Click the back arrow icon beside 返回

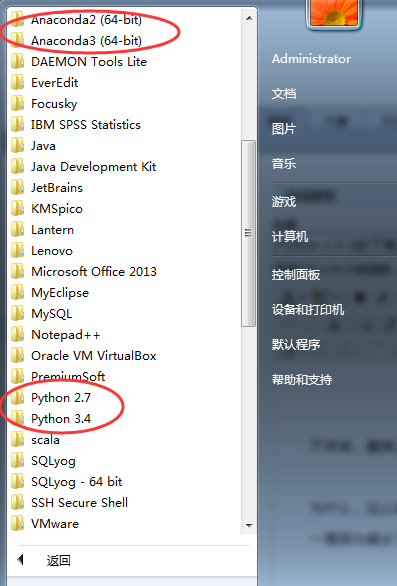[x=21, y=559]
